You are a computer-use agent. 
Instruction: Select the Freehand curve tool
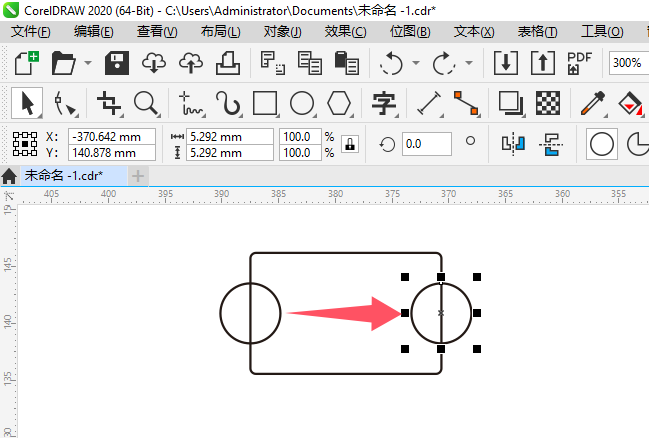[x=191, y=103]
